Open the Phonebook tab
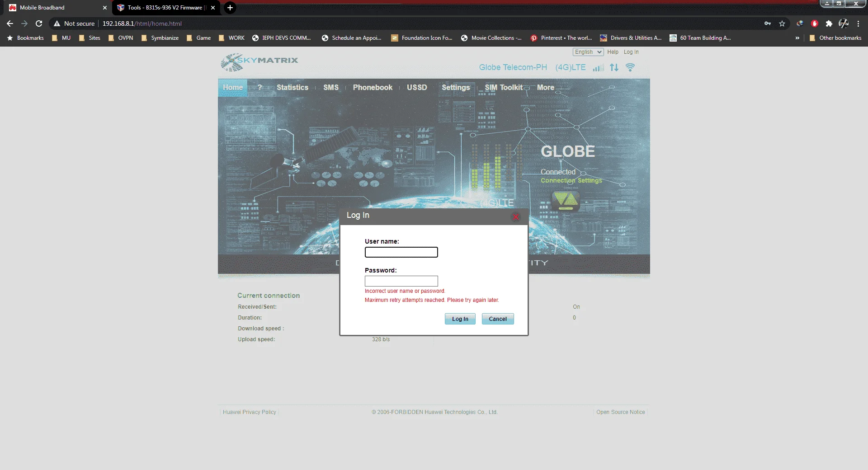This screenshot has height=470, width=868. coord(373,88)
